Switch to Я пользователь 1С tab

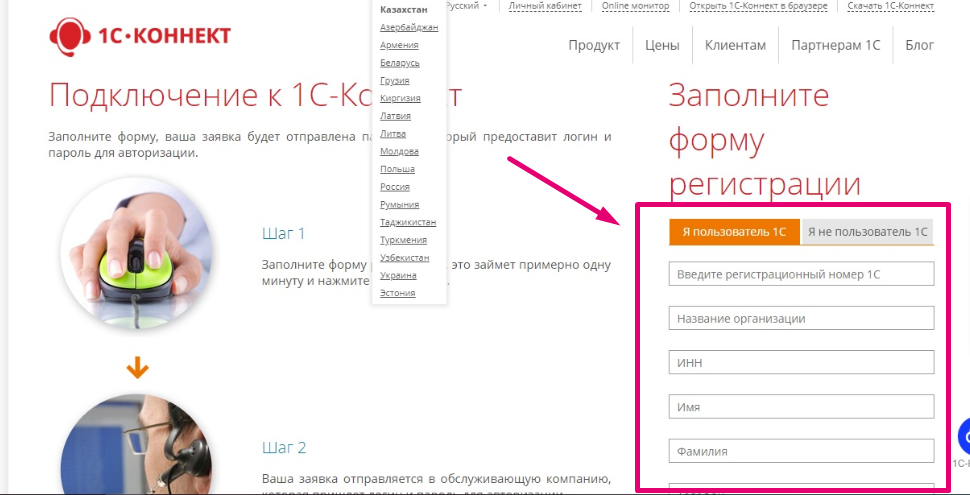[734, 232]
